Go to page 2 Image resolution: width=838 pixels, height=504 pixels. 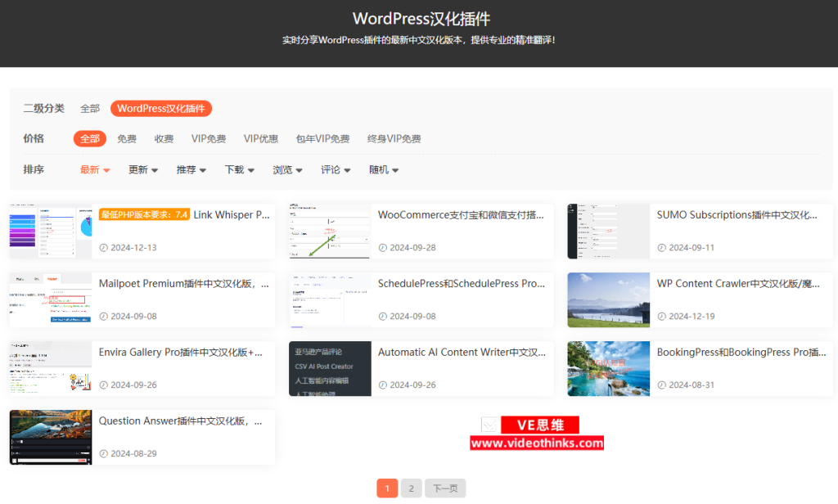tap(411, 488)
